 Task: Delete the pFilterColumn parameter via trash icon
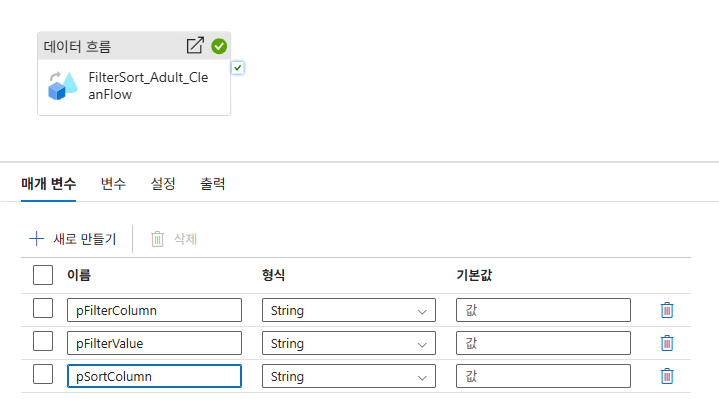click(667, 310)
